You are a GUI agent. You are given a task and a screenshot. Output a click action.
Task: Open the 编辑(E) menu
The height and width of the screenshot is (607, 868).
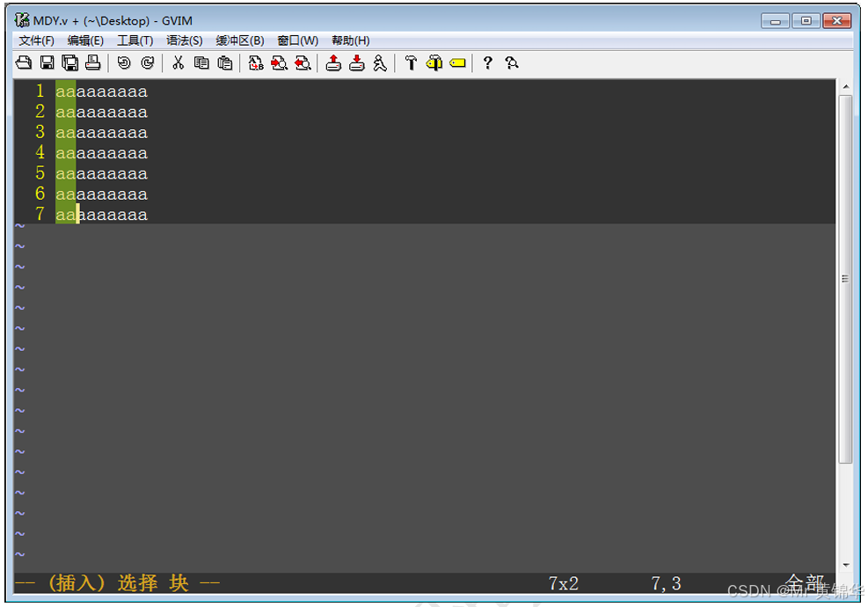coord(85,40)
